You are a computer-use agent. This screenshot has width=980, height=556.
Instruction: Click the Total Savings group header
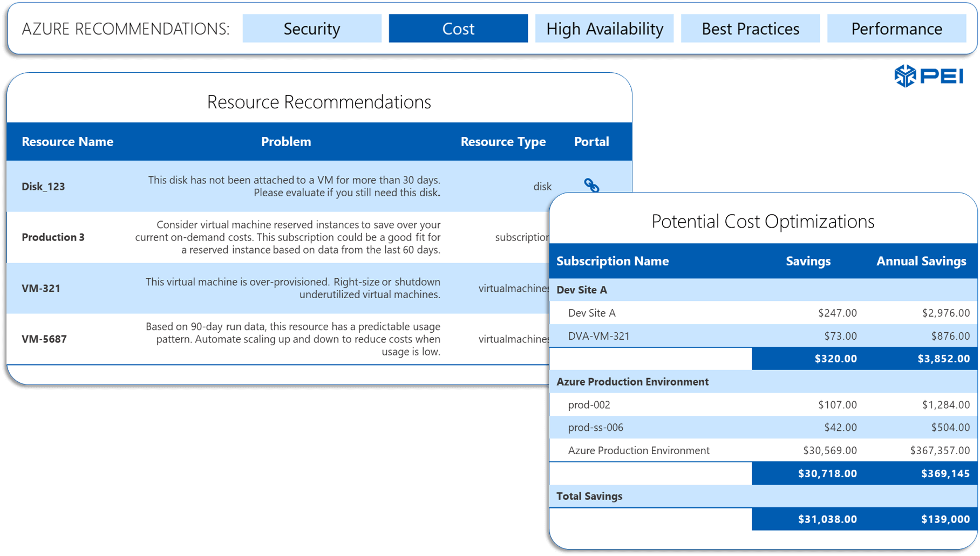click(763, 496)
